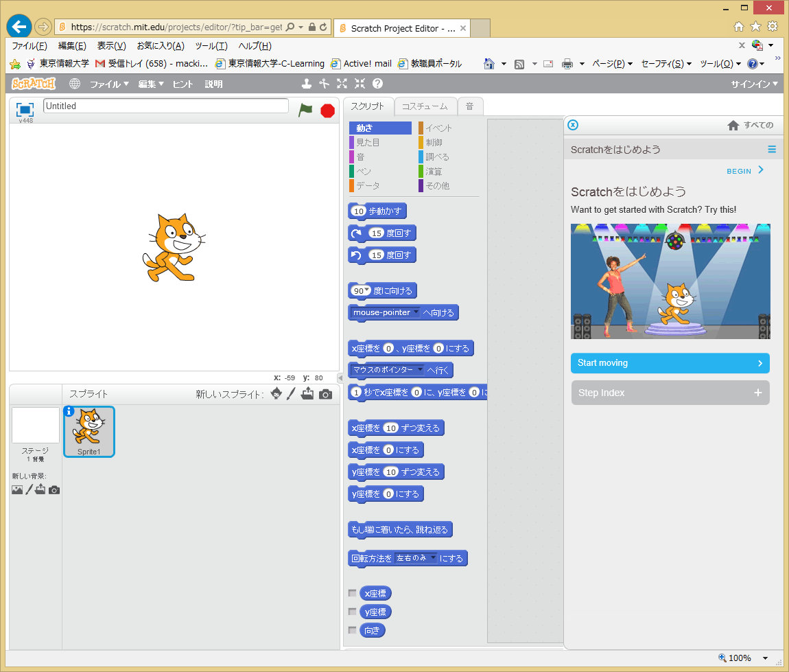Open the tips hamburger menu
Image resolution: width=789 pixels, height=672 pixels.
[x=772, y=150]
